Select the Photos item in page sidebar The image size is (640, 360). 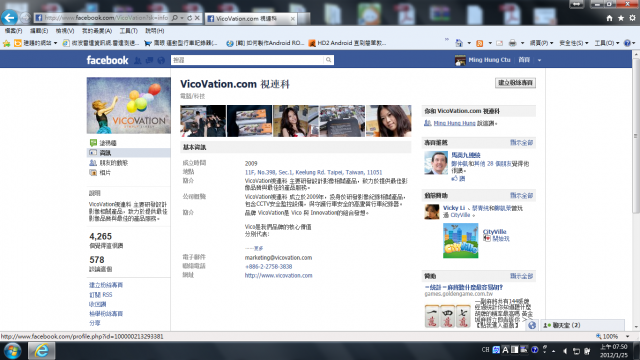tap(100, 173)
